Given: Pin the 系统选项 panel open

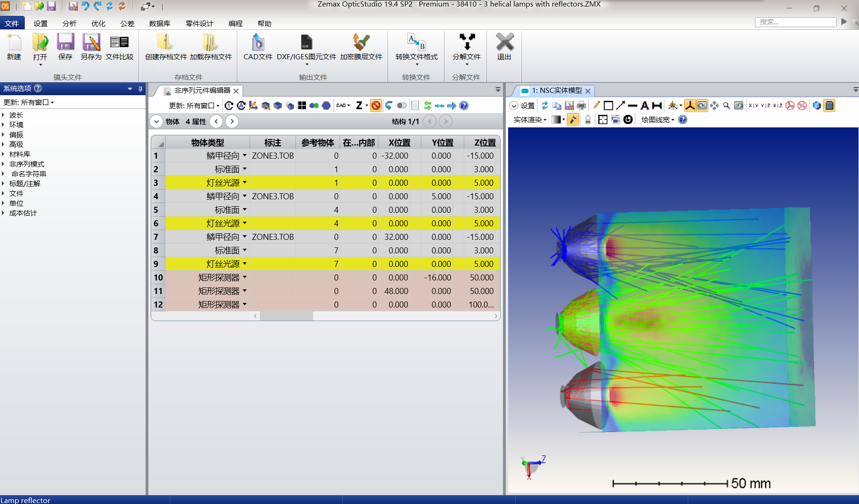Looking at the screenshot, I should point(140,89).
